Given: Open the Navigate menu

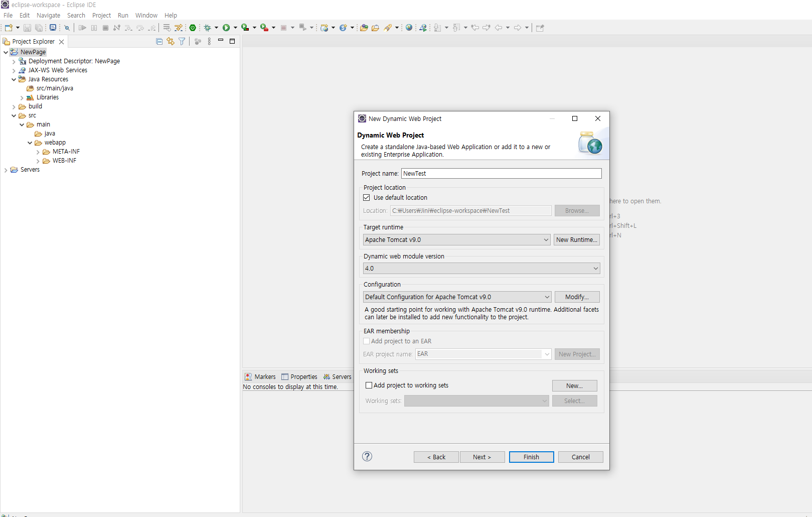Looking at the screenshot, I should (x=48, y=16).
